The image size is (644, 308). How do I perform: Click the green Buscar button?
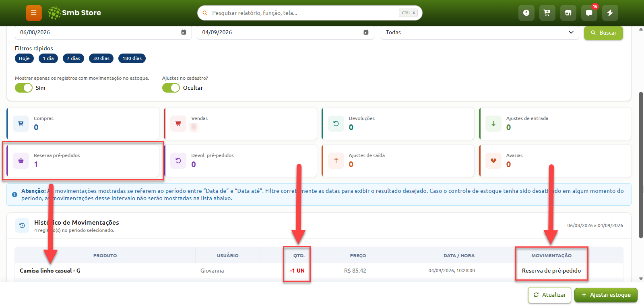pyautogui.click(x=603, y=33)
